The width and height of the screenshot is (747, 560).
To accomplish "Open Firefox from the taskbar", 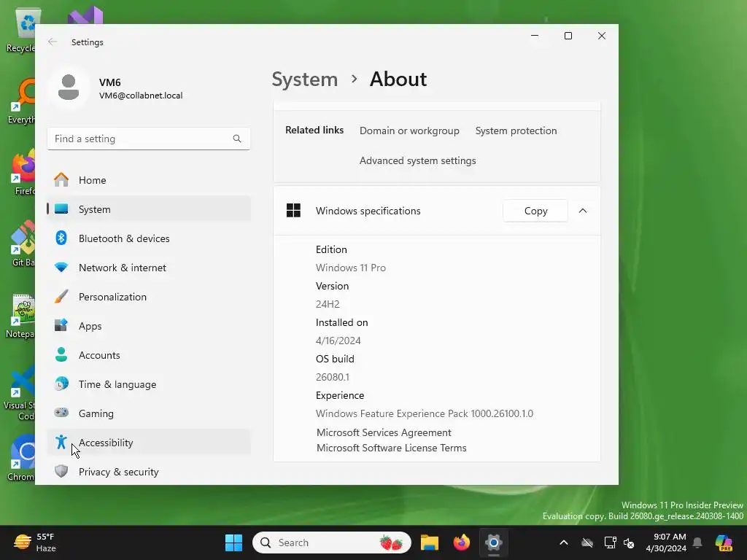I will tap(461, 542).
